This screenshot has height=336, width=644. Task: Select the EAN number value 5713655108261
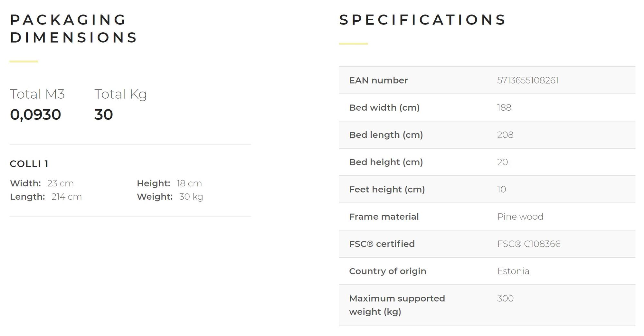[527, 80]
